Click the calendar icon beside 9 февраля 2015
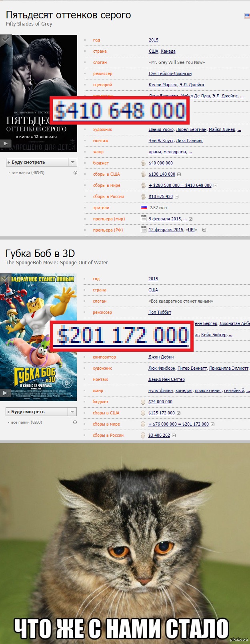The height and width of the screenshot is (644, 250). click(143, 218)
